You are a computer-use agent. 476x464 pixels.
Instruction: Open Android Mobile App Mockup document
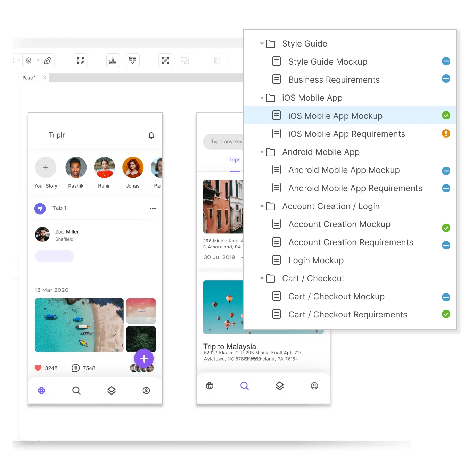tap(344, 170)
